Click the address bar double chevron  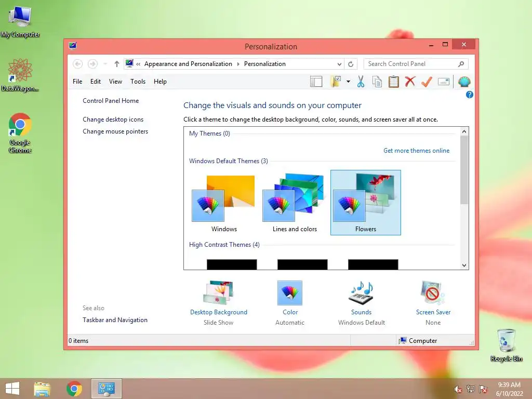click(x=138, y=64)
